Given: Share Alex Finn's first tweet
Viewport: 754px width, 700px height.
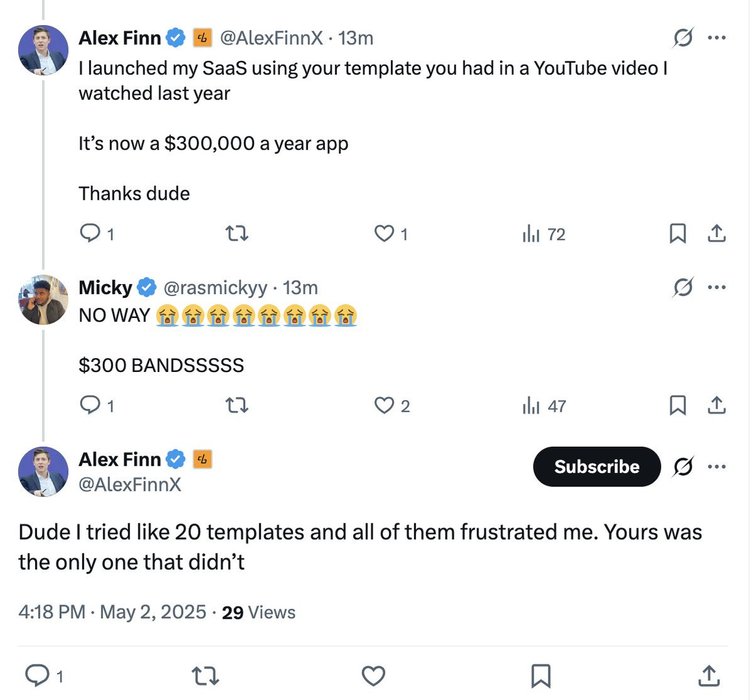Looking at the screenshot, I should 716,234.
